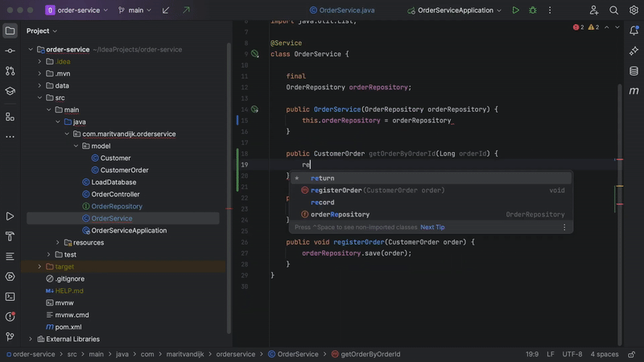Click the LF line separator status

point(551,354)
